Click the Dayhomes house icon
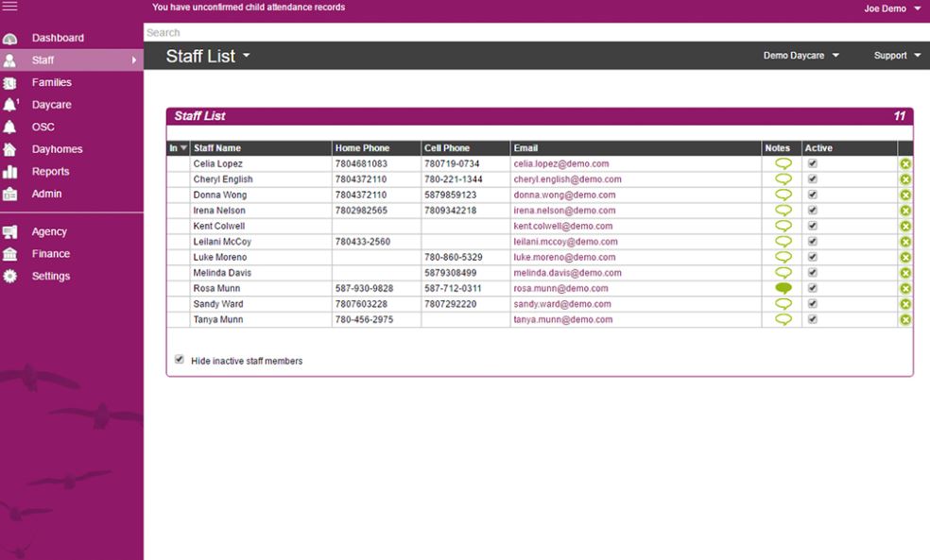The width and height of the screenshot is (930, 560). pos(9,149)
